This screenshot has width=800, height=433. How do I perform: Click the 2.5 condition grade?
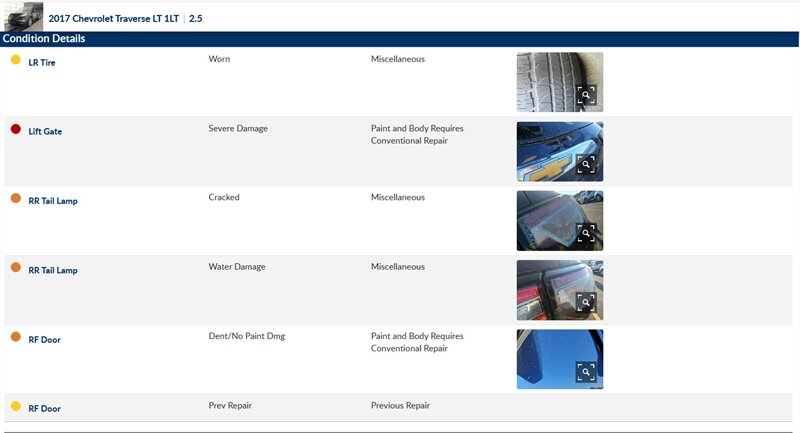point(196,18)
